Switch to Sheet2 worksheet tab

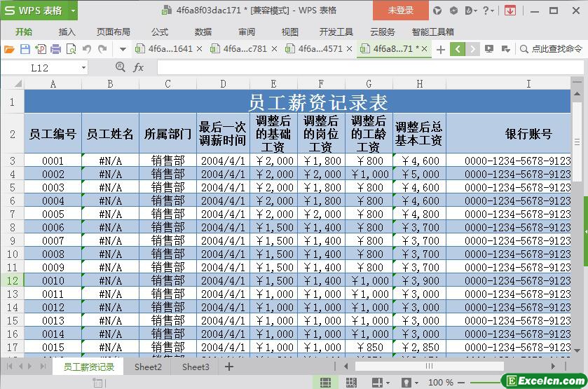point(148,367)
